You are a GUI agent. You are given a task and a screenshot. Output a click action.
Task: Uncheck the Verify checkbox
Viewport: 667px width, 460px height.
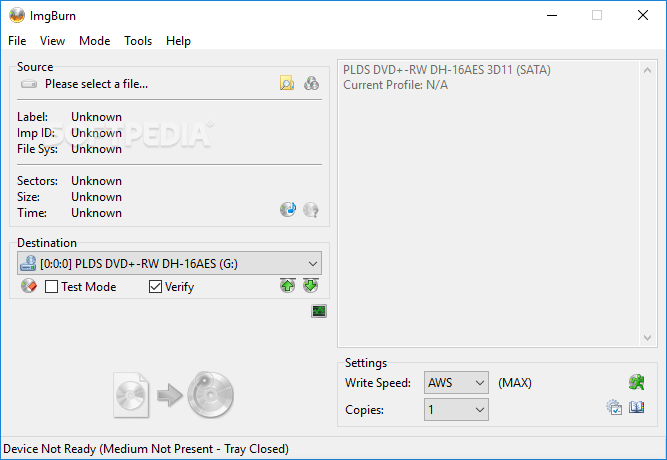[x=155, y=287]
